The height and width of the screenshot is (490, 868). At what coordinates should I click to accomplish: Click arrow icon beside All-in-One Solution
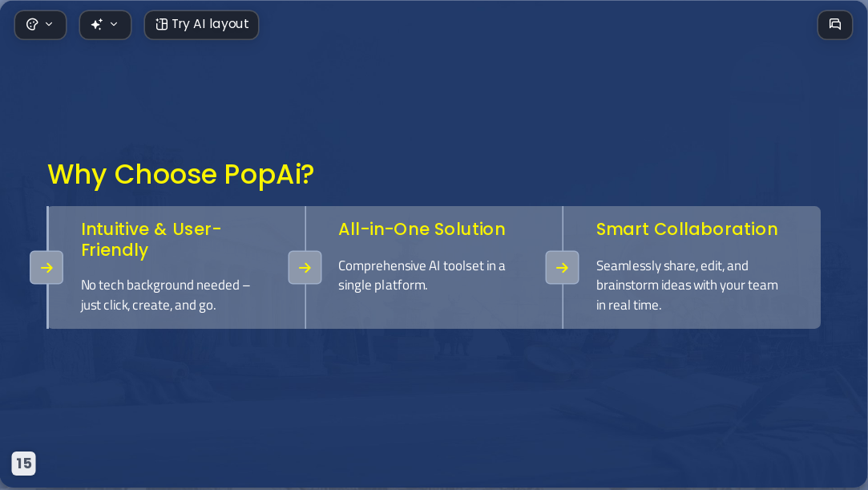tap(305, 267)
